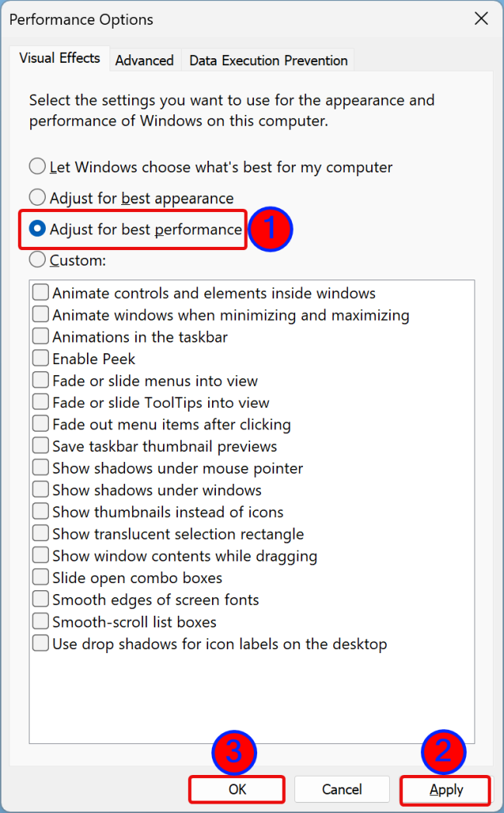Toggle 'Animations in the taskbar' checkbox
This screenshot has width=504, height=813.
click(x=40, y=337)
